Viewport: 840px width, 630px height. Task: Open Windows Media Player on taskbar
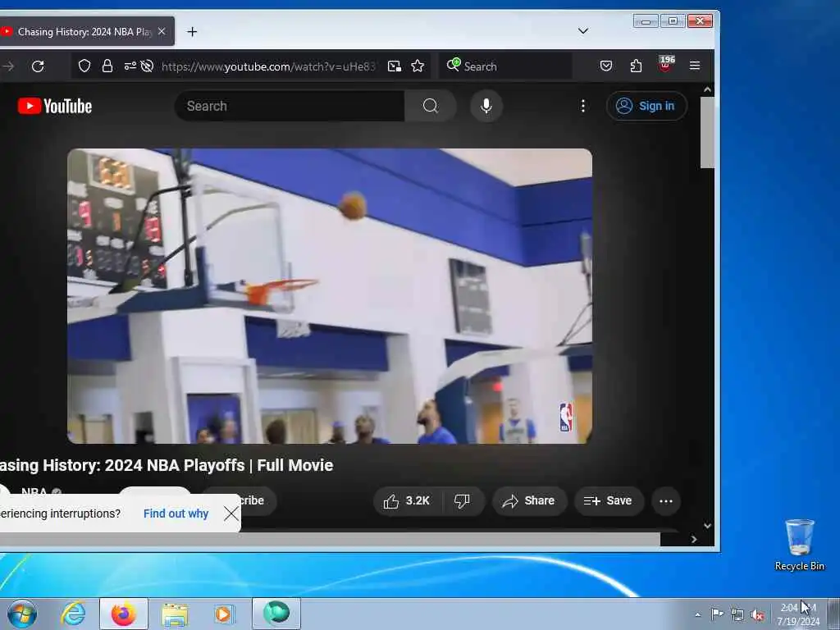(224, 614)
